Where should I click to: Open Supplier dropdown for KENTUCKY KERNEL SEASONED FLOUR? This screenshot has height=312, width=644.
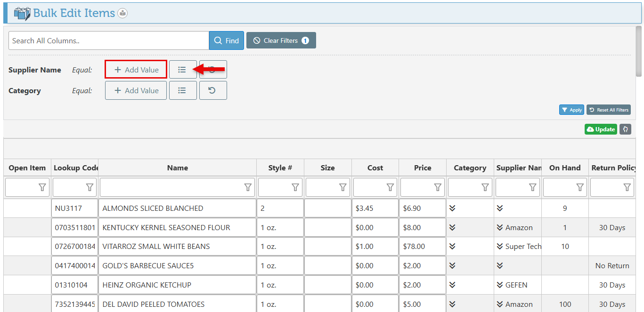(500, 227)
